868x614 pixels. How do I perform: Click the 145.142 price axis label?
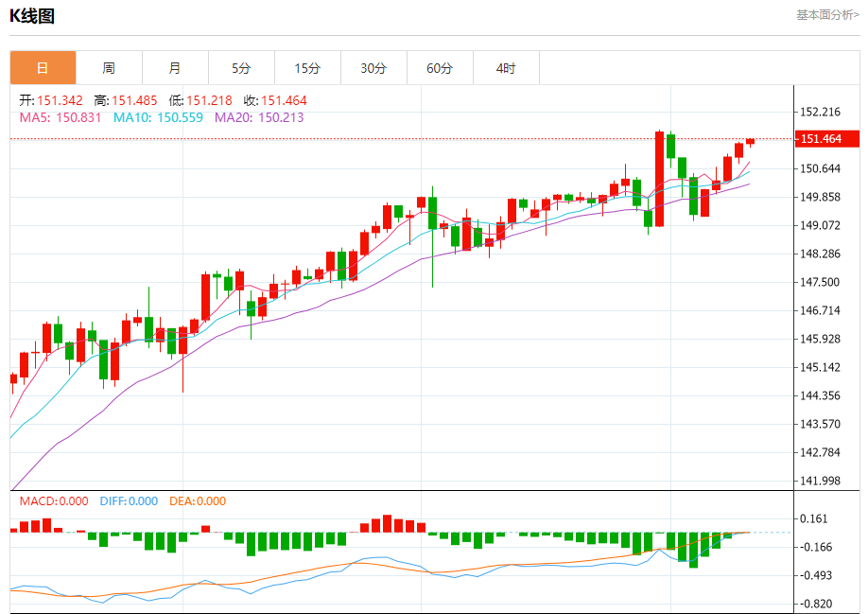point(821,367)
